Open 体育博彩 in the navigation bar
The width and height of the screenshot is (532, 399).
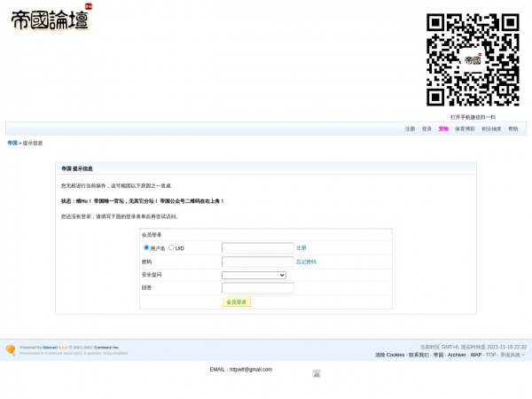pos(465,129)
